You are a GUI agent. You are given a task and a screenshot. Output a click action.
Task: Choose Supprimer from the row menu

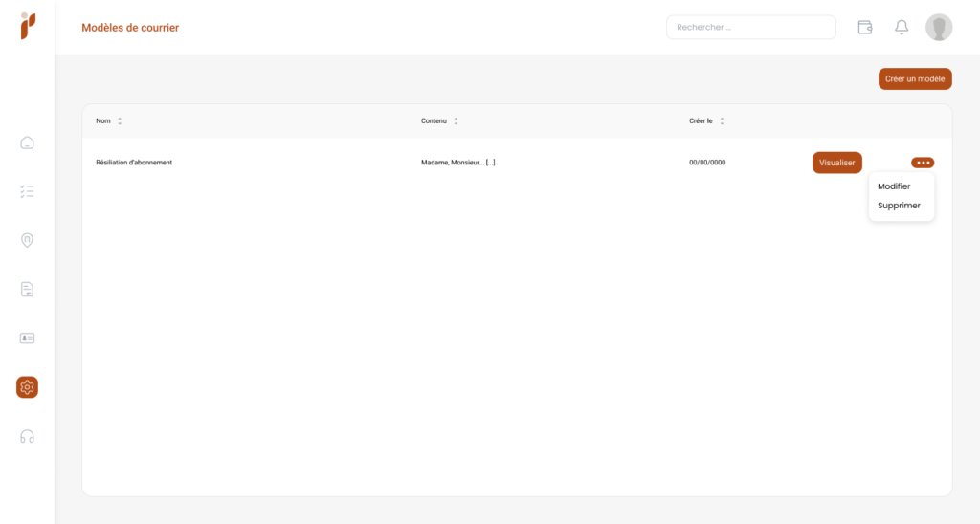point(899,206)
